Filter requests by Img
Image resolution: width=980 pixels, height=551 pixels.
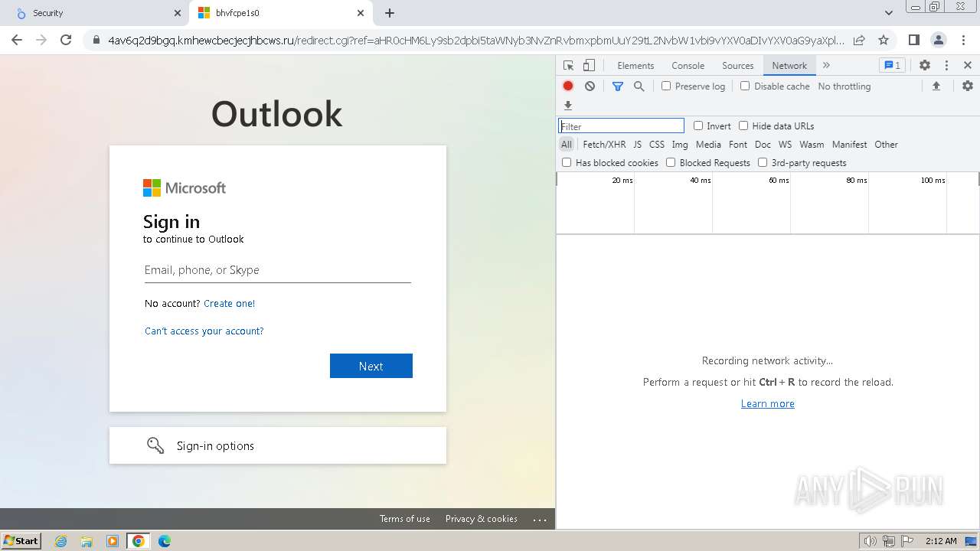click(680, 145)
